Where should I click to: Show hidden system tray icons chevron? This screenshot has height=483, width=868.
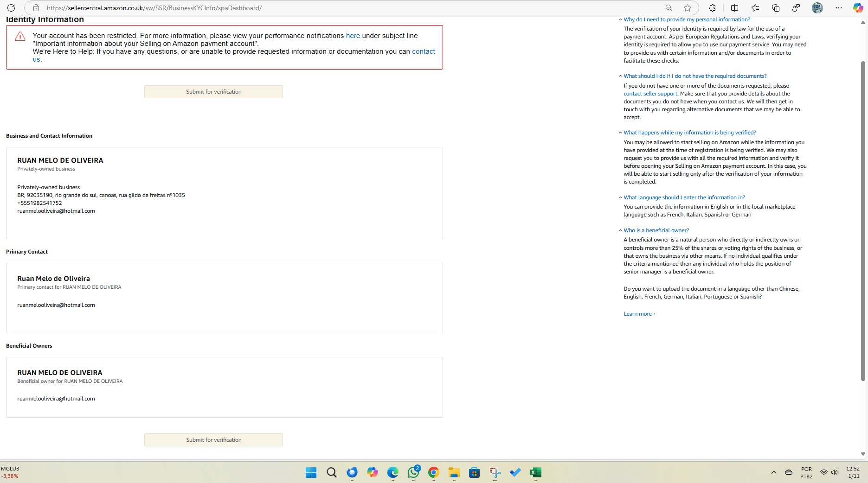click(773, 472)
